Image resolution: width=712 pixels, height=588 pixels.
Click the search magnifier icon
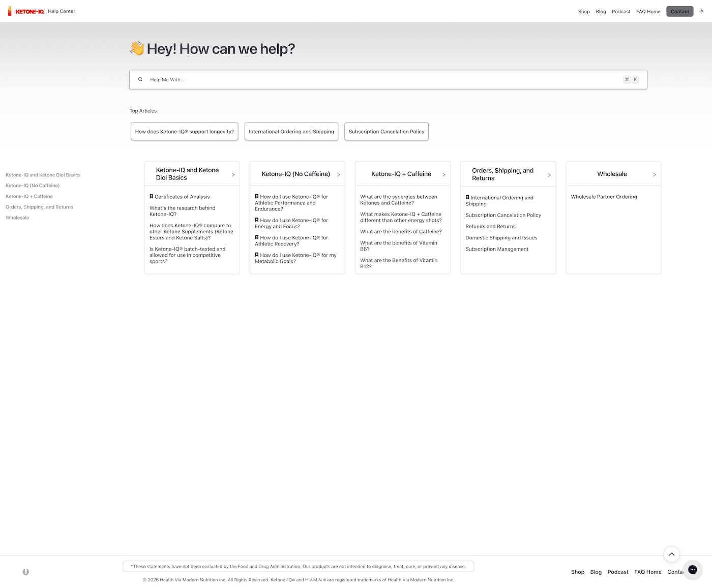140,79
